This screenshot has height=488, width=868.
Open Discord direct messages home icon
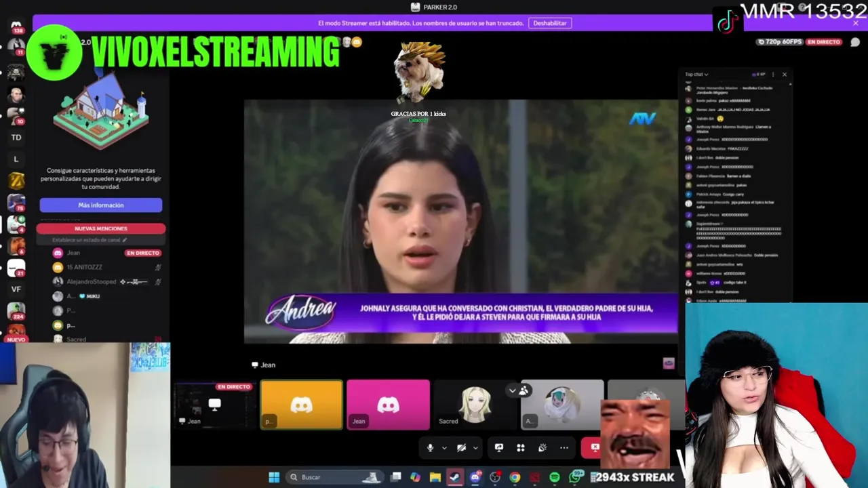(x=16, y=26)
